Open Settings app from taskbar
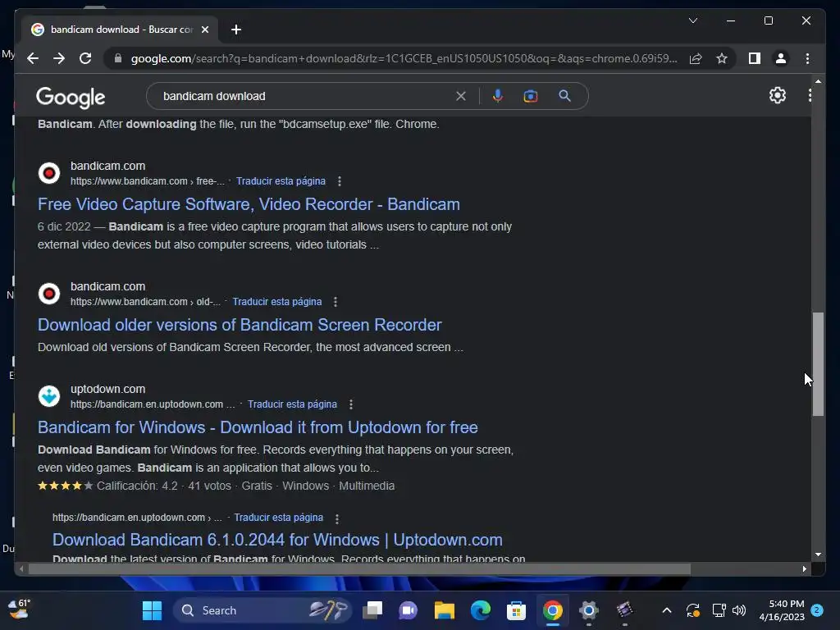Image resolution: width=840 pixels, height=630 pixels. coord(588,610)
